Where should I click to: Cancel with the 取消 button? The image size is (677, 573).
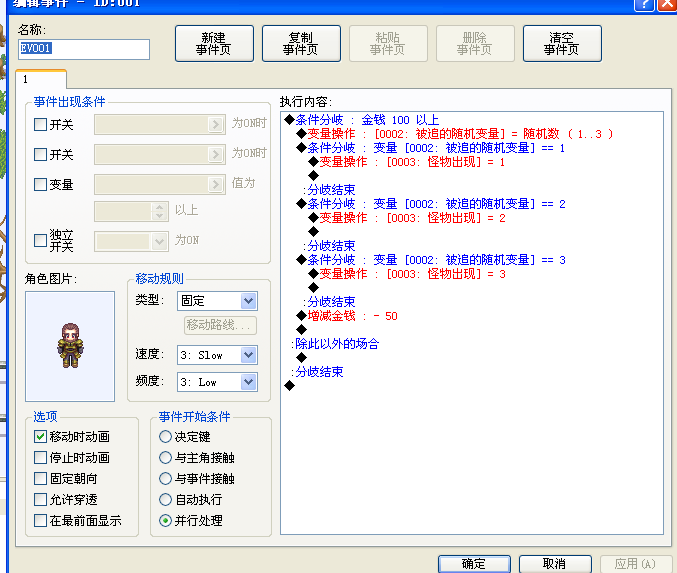(554, 564)
